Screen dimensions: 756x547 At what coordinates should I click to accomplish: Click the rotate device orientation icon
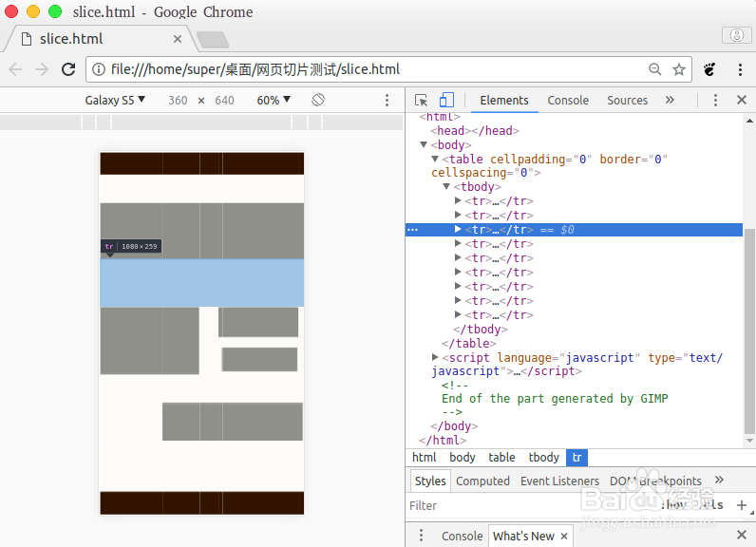(x=319, y=100)
